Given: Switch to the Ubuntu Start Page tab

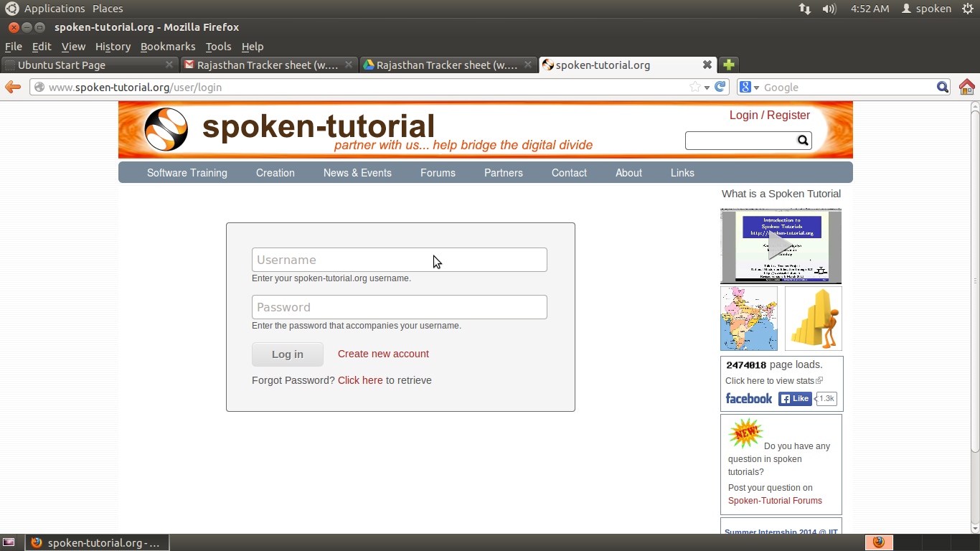Looking at the screenshot, I should coord(86,65).
